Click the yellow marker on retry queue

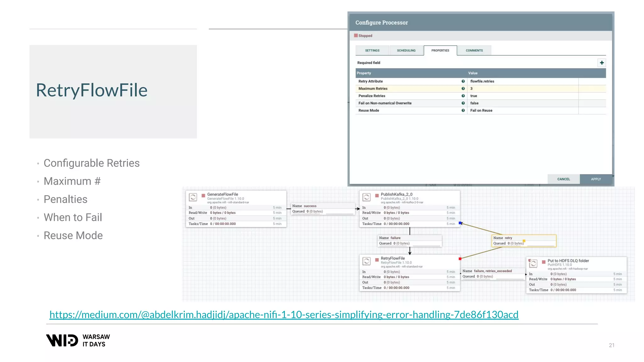click(x=524, y=241)
